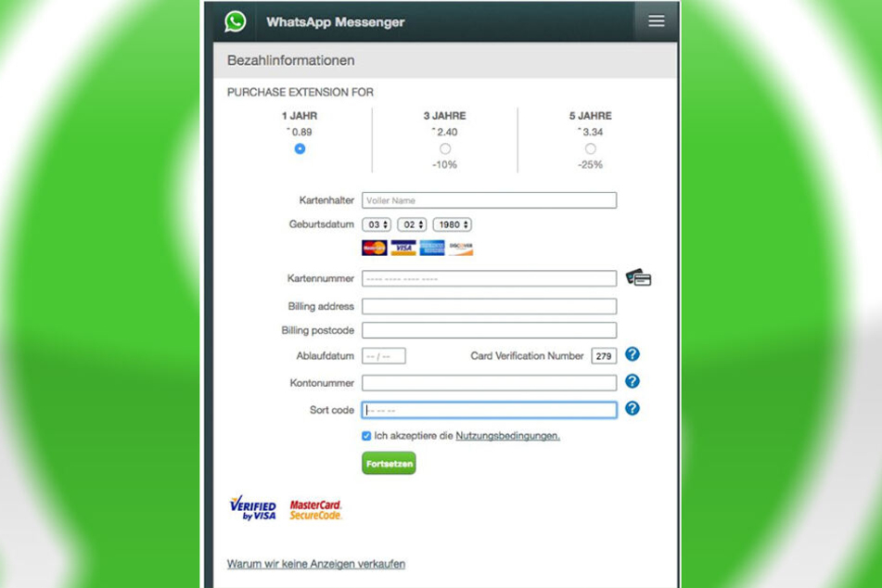
Task: Click the PURCHASE EXTENSION FOR label
Action: tap(300, 92)
